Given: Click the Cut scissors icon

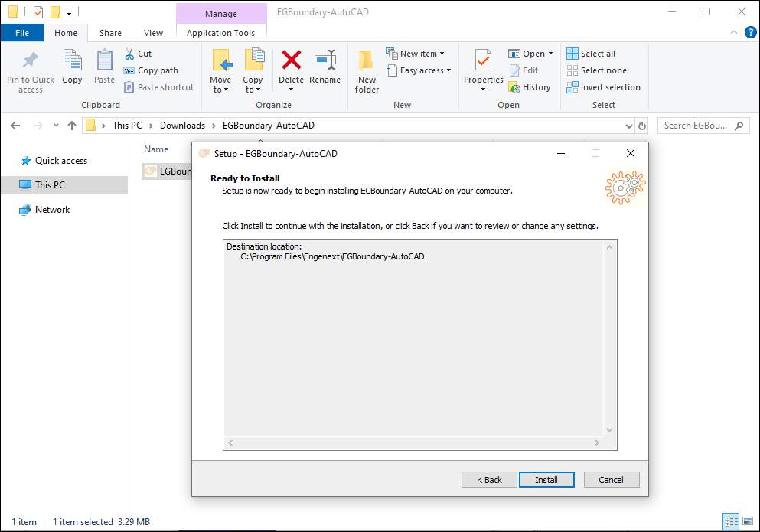Looking at the screenshot, I should click(129, 54).
